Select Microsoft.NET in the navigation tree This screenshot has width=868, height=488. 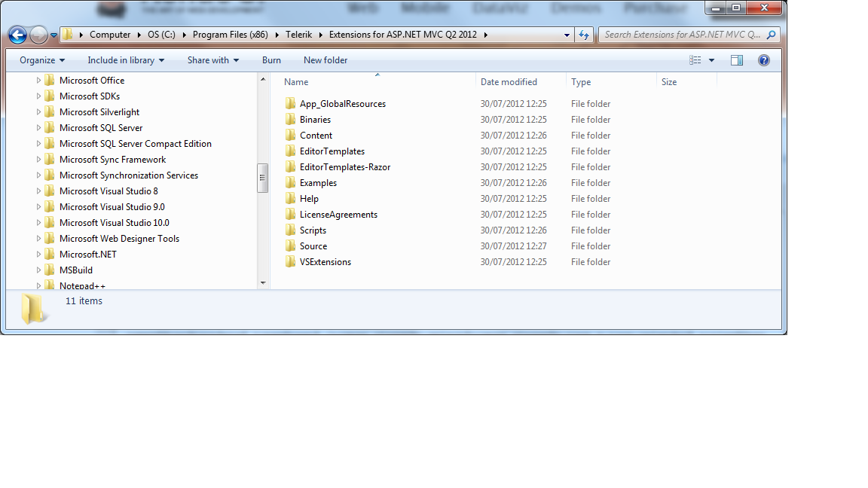88,255
